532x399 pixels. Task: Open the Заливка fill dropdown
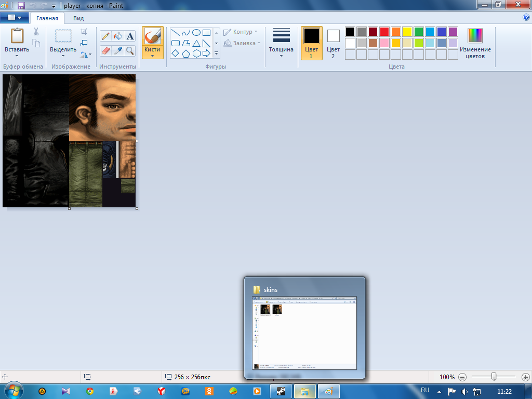(x=242, y=43)
